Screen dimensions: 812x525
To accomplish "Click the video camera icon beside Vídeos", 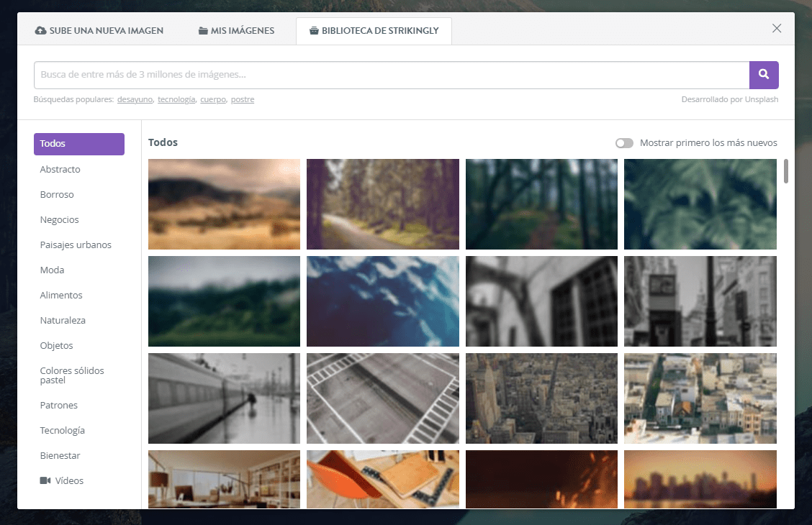I will (45, 480).
